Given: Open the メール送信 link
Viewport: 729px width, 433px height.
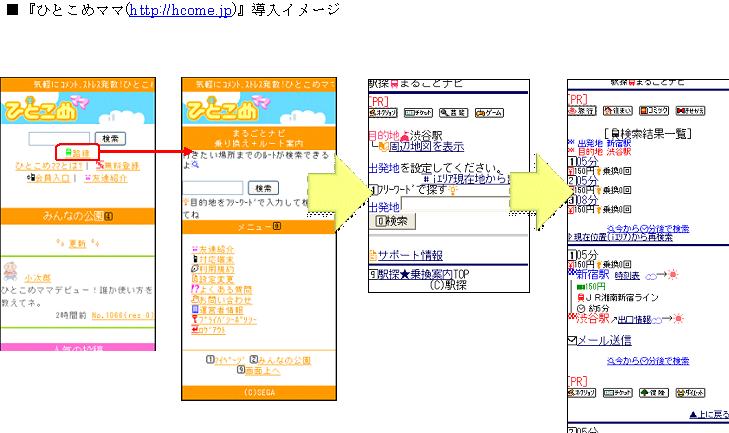Looking at the screenshot, I should click(604, 340).
